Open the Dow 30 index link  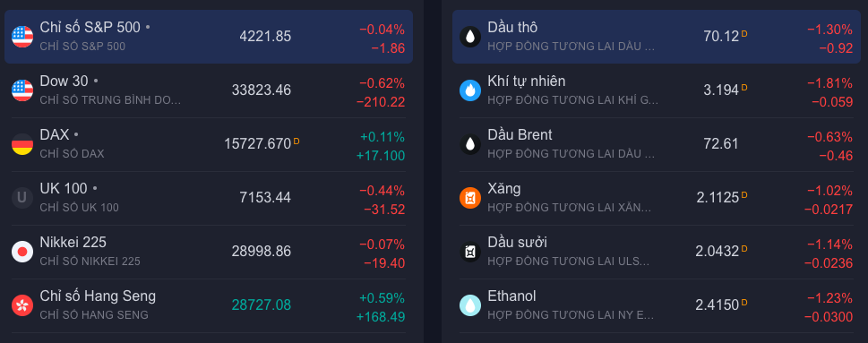click(x=64, y=81)
